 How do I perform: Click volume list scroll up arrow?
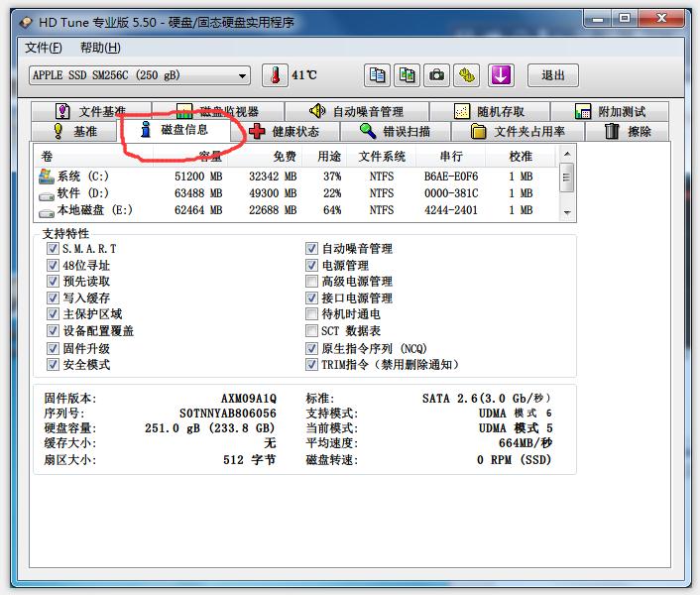tap(567, 154)
